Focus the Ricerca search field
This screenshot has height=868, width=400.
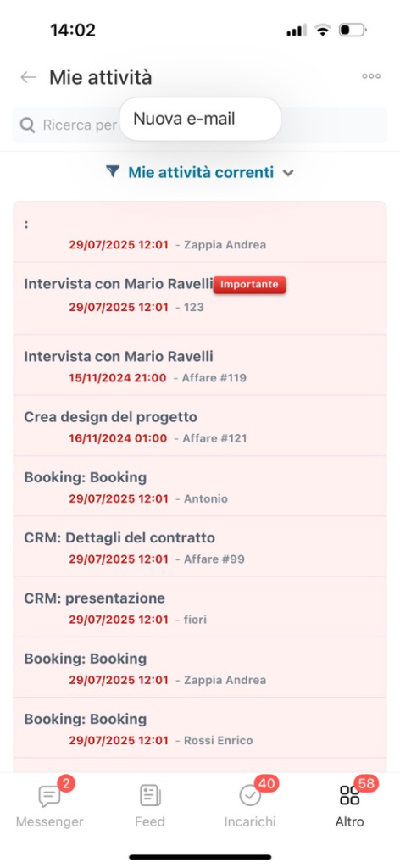coord(200,125)
